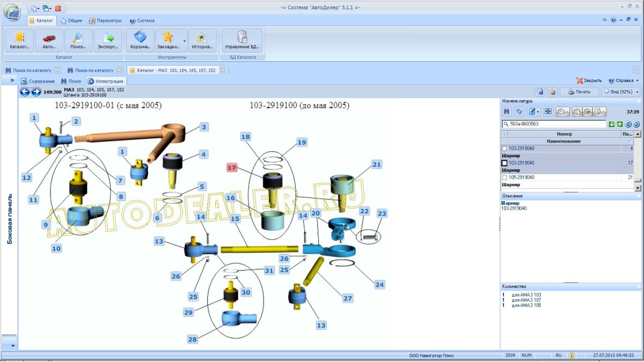Viewport: 644px width, 362px height.
Task: Click the Печать button
Action: 579,92
